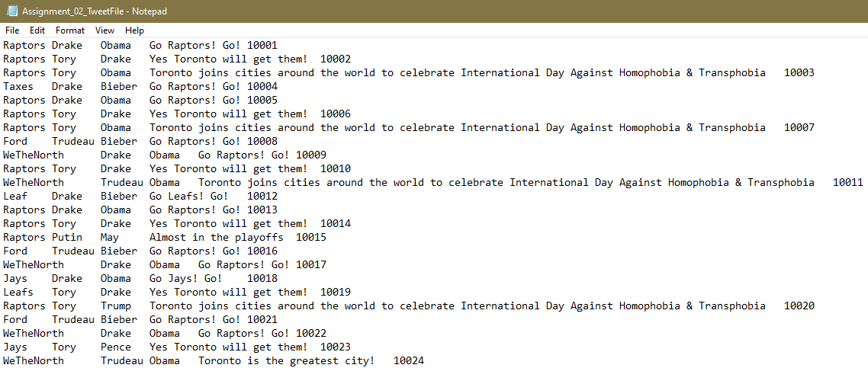Click the tweet ID 10005
868x368 pixels.
click(x=262, y=100)
